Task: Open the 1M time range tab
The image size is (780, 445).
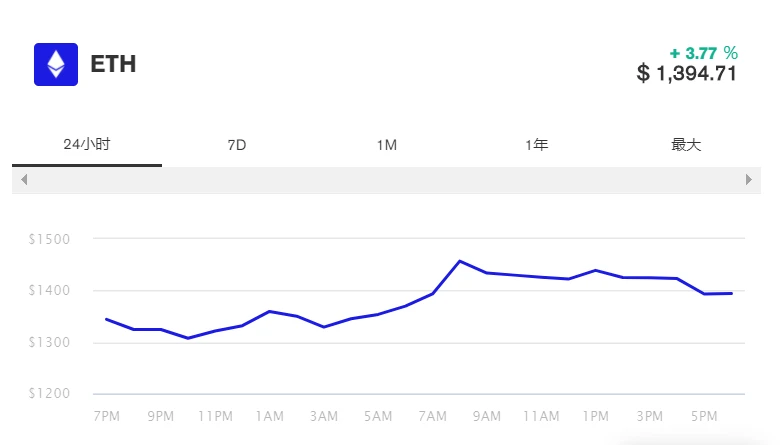Action: pyautogui.click(x=387, y=145)
